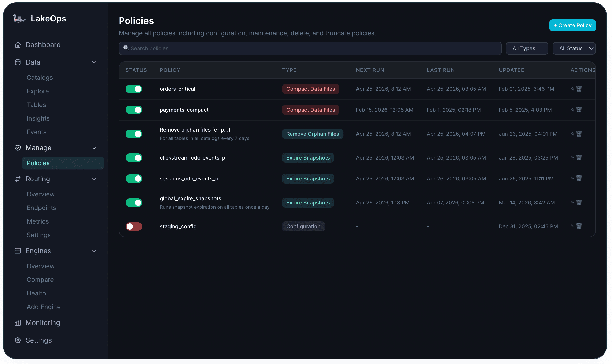Click the Expire Snapshots badge for clickstream_cdc_events_p
This screenshot has width=612, height=364.
point(308,158)
